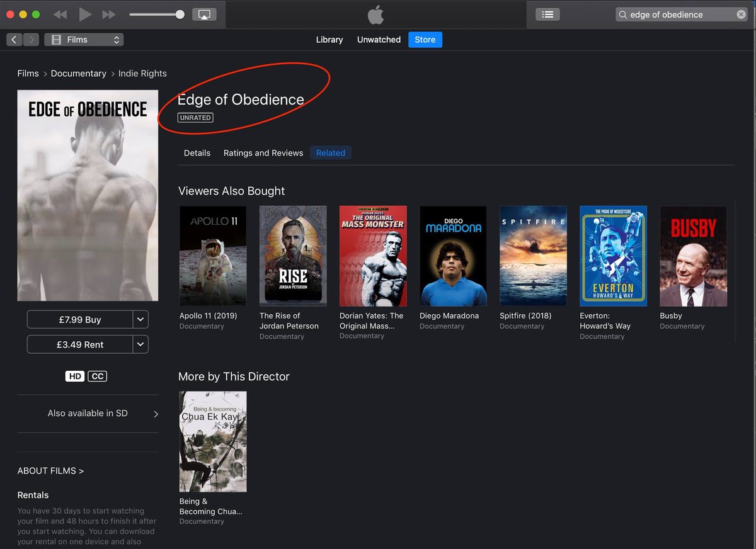Click 'The Rise of Jordan Peterson' title text
This screenshot has height=549, width=756.
(289, 321)
